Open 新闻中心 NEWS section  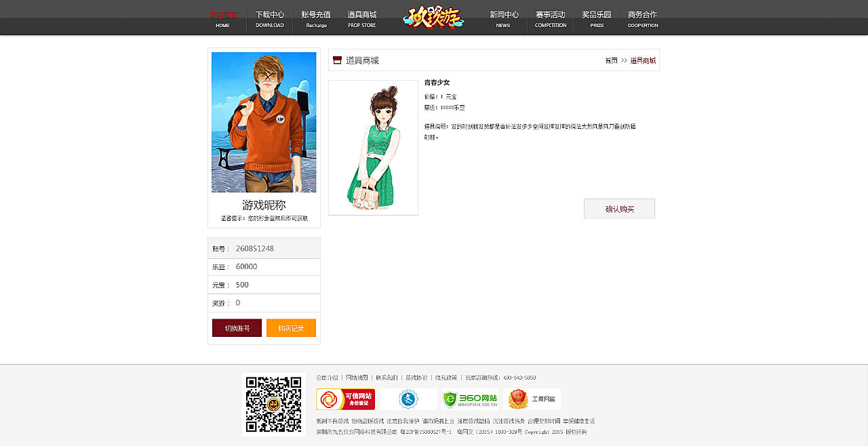pyautogui.click(x=504, y=19)
